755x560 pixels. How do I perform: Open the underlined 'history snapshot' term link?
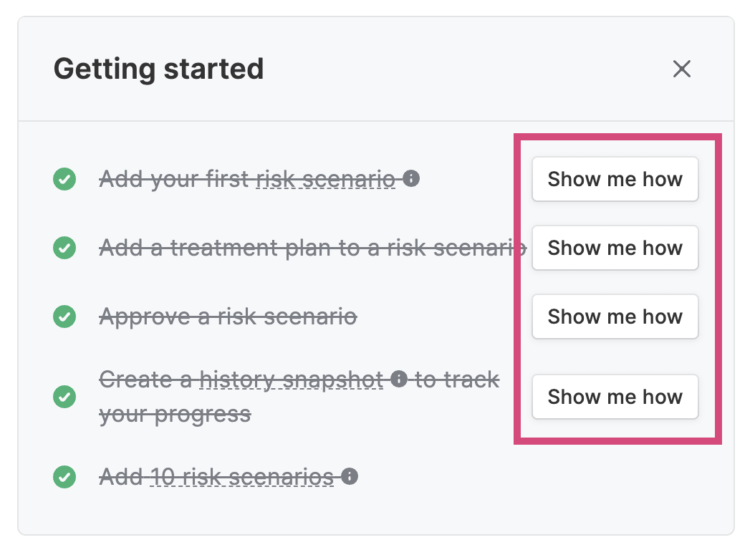pyautogui.click(x=291, y=380)
